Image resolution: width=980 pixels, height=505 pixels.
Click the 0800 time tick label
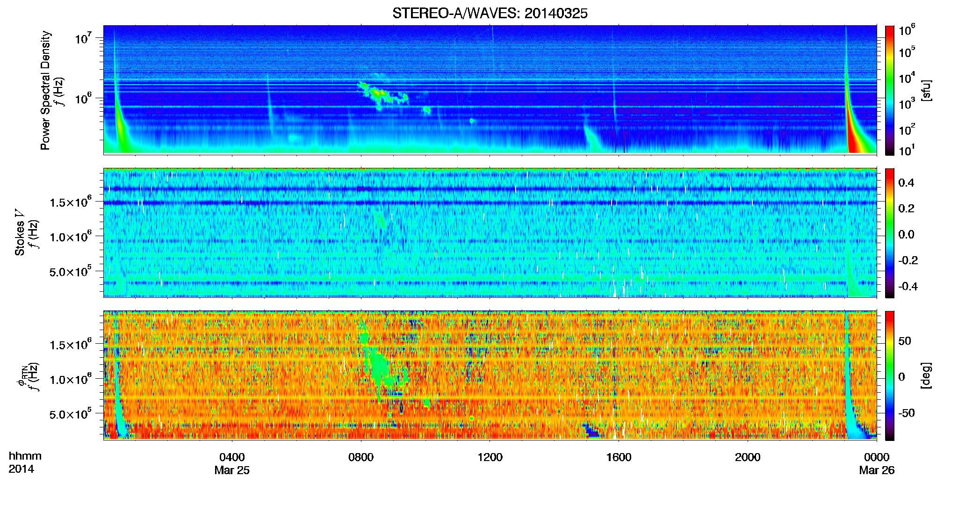361,457
